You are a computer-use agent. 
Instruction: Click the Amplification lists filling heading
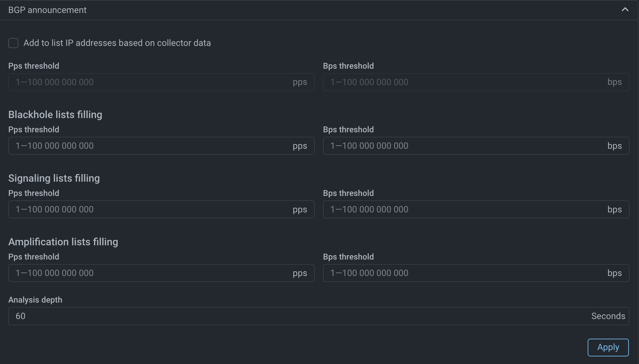pyautogui.click(x=63, y=242)
